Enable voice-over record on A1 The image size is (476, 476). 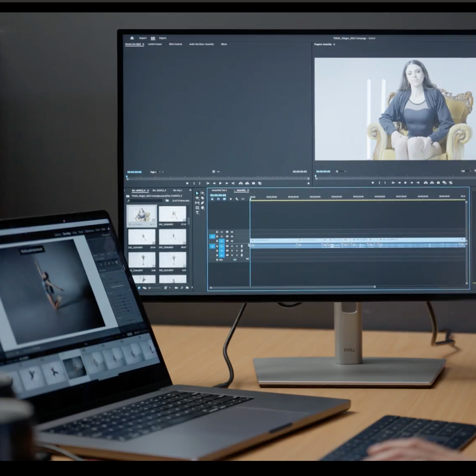click(x=242, y=246)
